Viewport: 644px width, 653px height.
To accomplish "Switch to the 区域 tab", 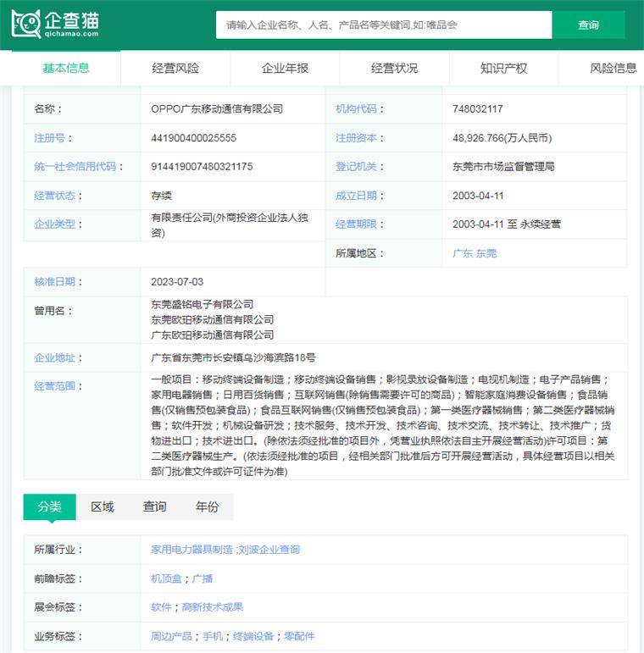I will click(x=102, y=506).
